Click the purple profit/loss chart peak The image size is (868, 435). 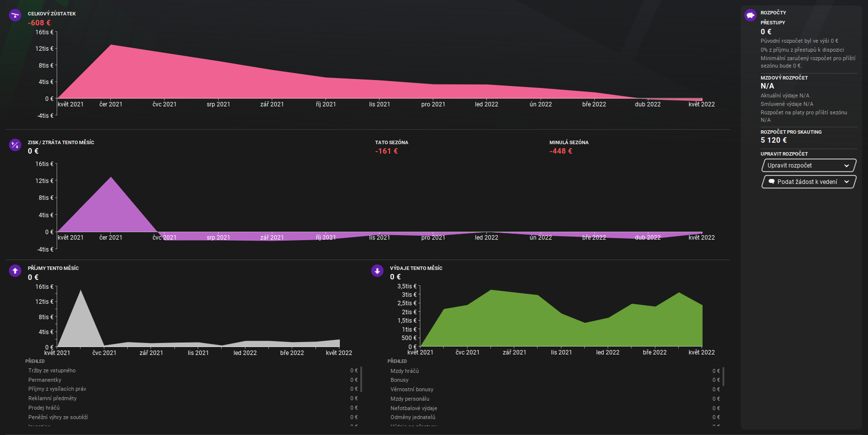111,178
